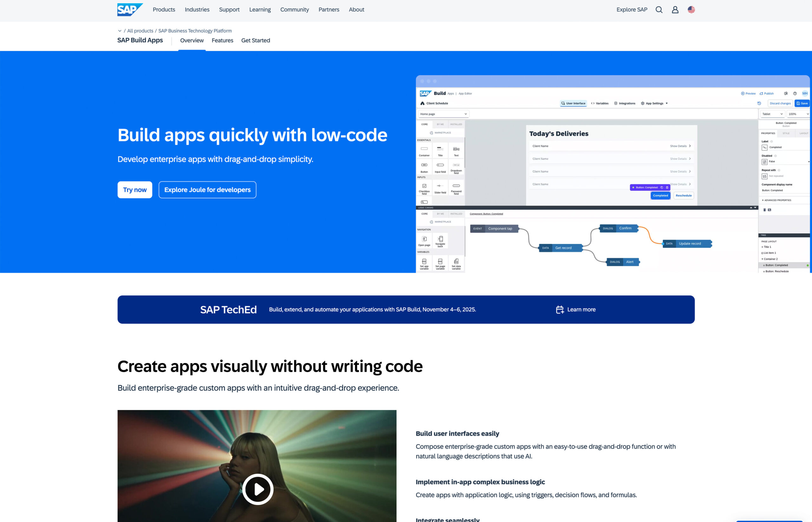The image size is (812, 522).
Task: Open the site search magnifier icon
Action: pos(659,10)
